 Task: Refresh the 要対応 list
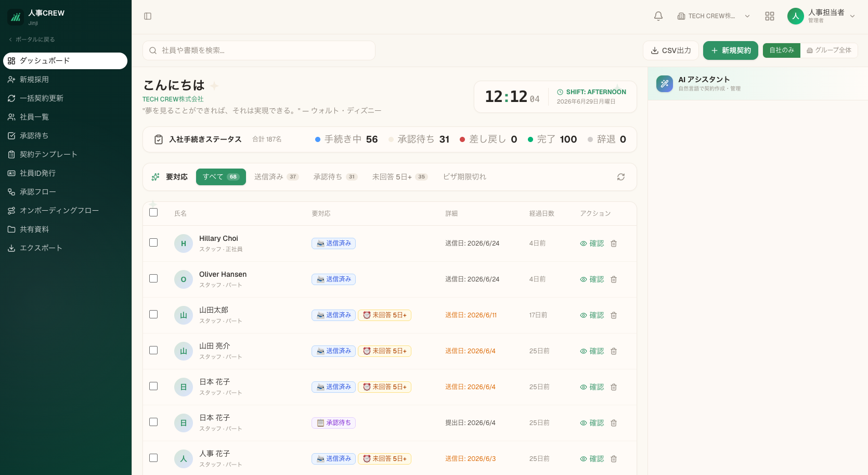click(x=621, y=177)
